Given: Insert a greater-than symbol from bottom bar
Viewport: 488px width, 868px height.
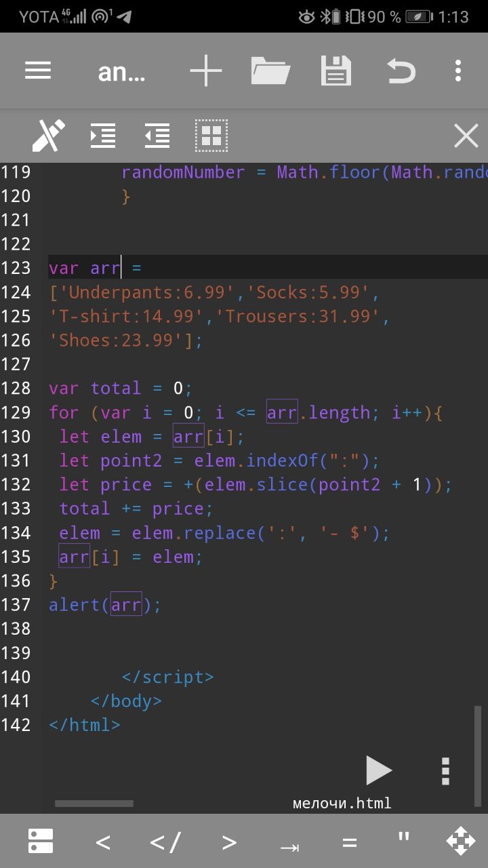Looking at the screenshot, I should (x=229, y=842).
